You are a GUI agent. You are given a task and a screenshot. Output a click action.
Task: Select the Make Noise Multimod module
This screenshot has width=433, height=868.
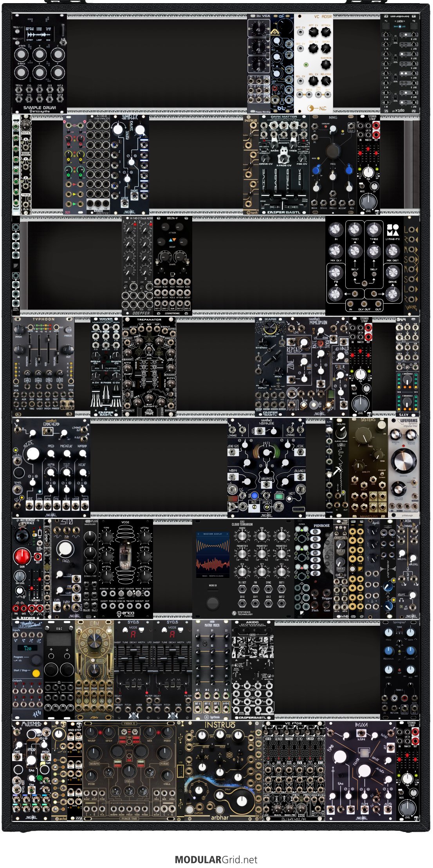tap(32, 770)
